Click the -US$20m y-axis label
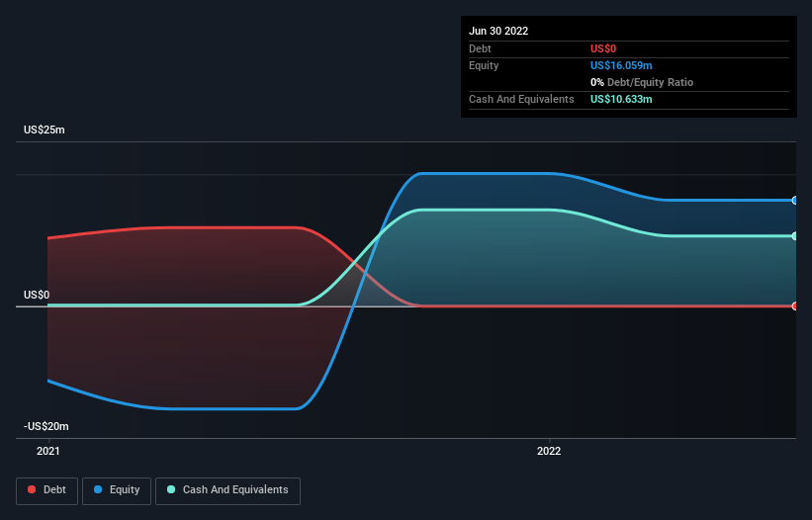The image size is (812, 520). (x=46, y=426)
